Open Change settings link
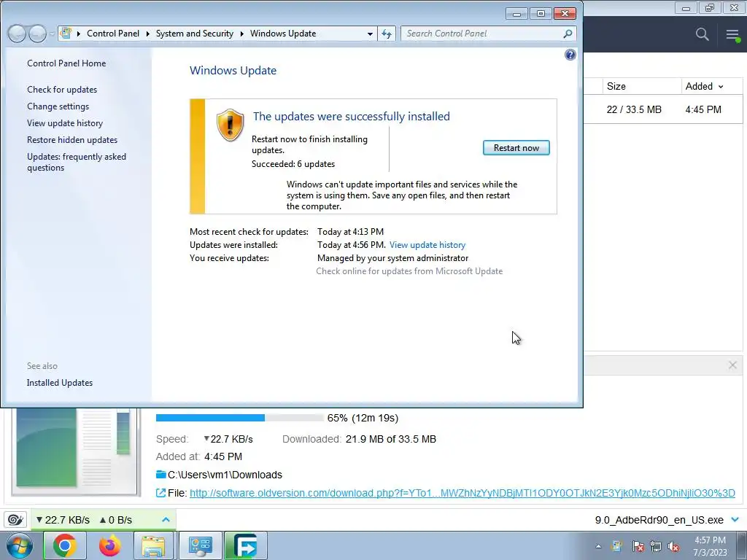Screen dimensions: 747x560 point(58,106)
